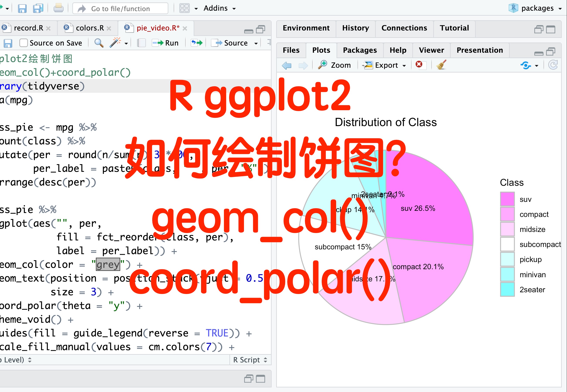Click the compile report notebook icon
The image size is (567, 392).
(141, 43)
